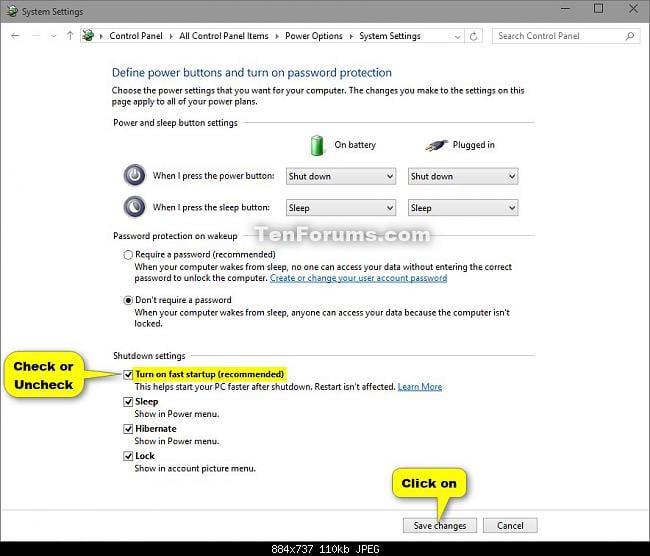Screen dimensions: 650x556
Task: Toggle Sleep in Power menu checkbox
Action: 128,402
